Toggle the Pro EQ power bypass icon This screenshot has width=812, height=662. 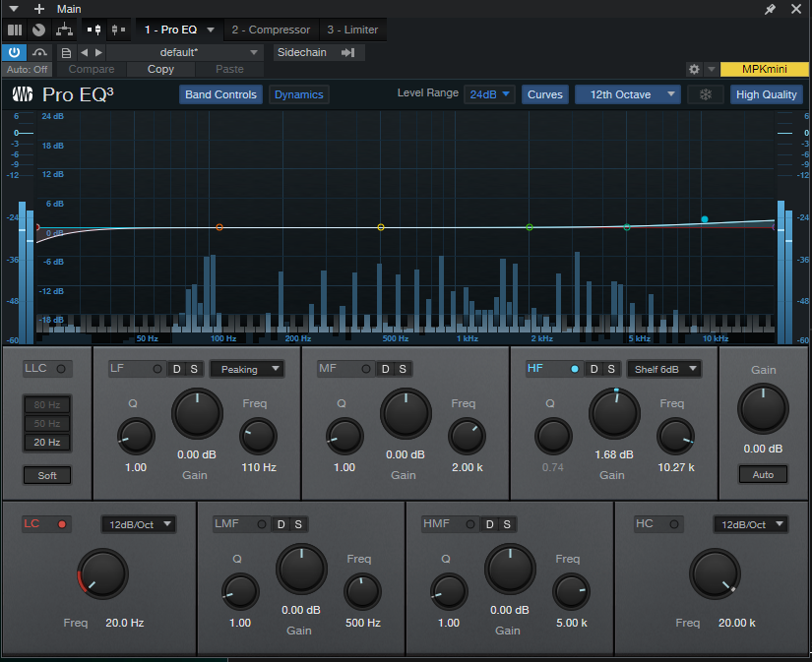coord(14,52)
